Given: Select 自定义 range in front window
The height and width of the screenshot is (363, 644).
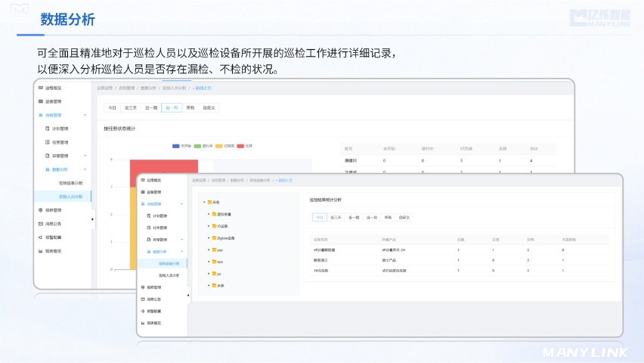Looking at the screenshot, I should coord(404,218).
